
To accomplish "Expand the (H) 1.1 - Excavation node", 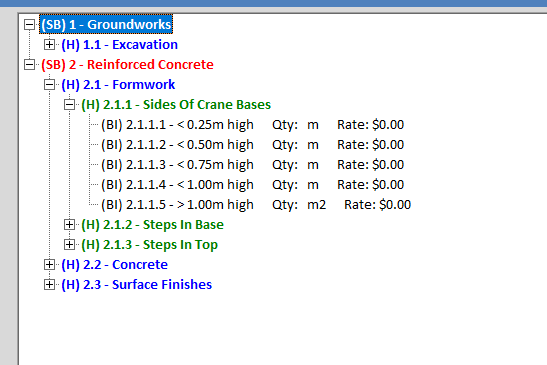I will (x=50, y=45).
